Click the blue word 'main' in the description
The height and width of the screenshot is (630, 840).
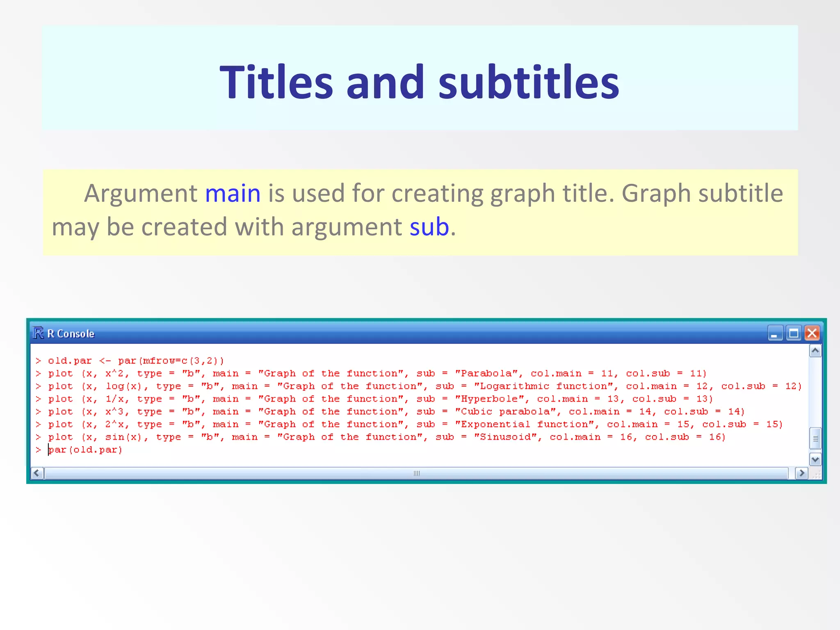click(233, 193)
